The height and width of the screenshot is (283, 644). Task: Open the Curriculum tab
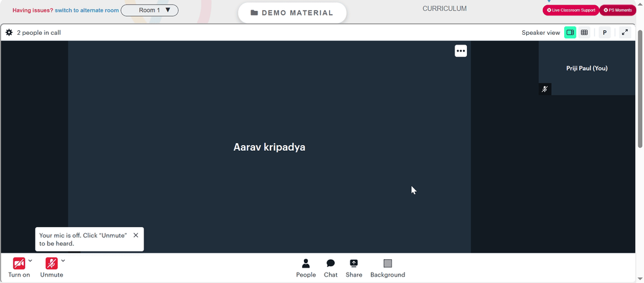444,8
